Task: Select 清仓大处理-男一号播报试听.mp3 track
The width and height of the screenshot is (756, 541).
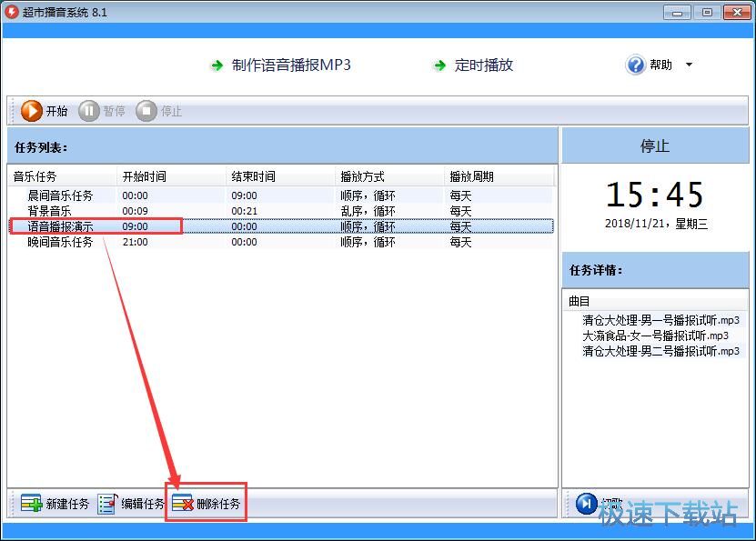Action: click(660, 320)
